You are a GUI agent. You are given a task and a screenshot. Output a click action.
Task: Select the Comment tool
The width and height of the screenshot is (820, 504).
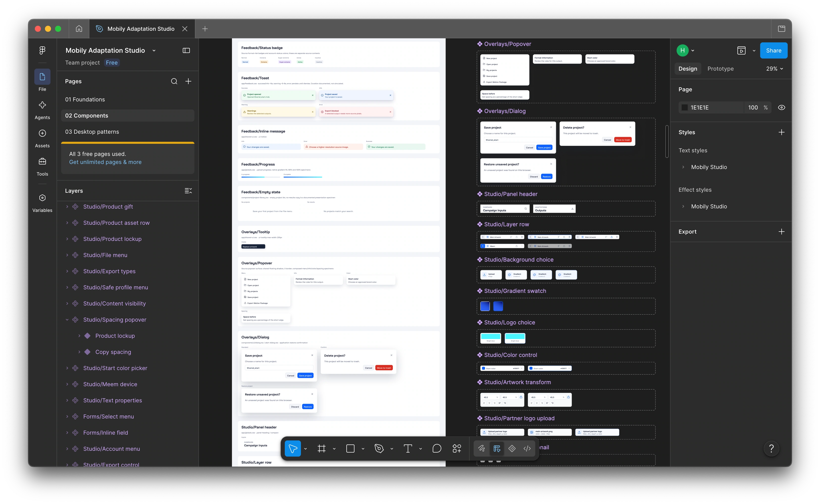[437, 449]
